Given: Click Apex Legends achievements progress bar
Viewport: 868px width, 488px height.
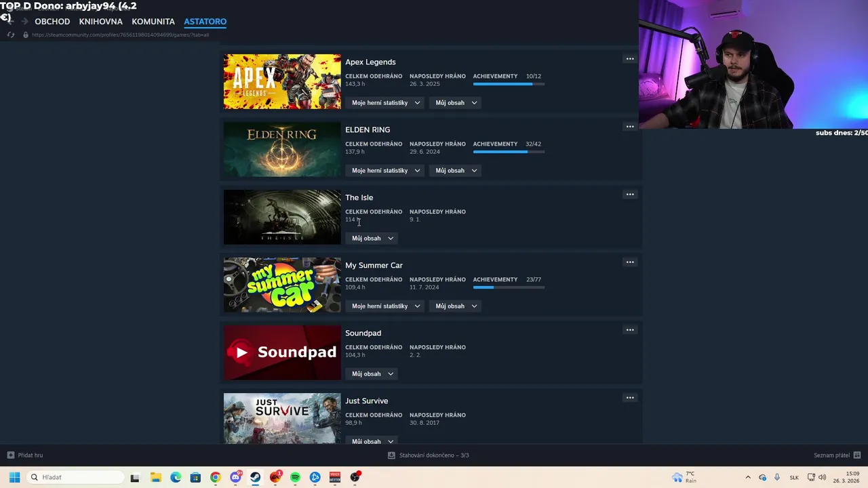Looking at the screenshot, I should coord(509,84).
